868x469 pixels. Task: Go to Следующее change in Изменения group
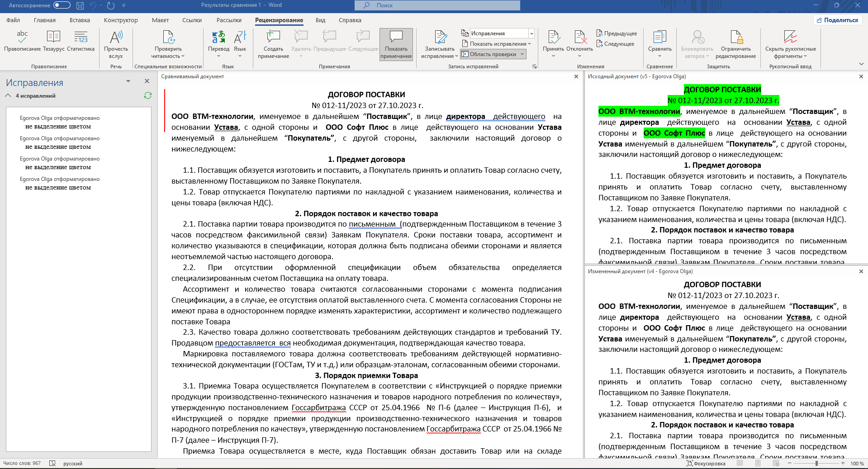(x=615, y=44)
